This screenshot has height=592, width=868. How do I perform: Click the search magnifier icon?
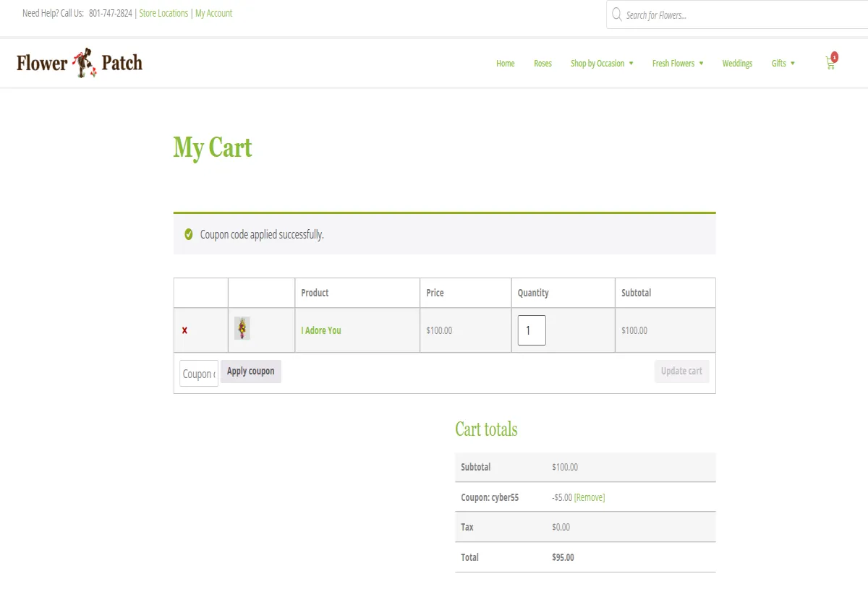(616, 14)
